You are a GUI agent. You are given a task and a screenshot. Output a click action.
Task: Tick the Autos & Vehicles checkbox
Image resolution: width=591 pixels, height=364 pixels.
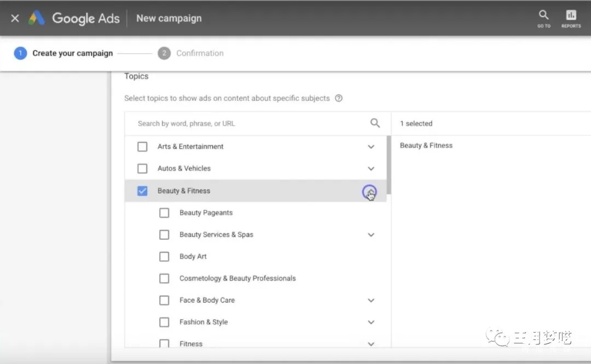[142, 169]
